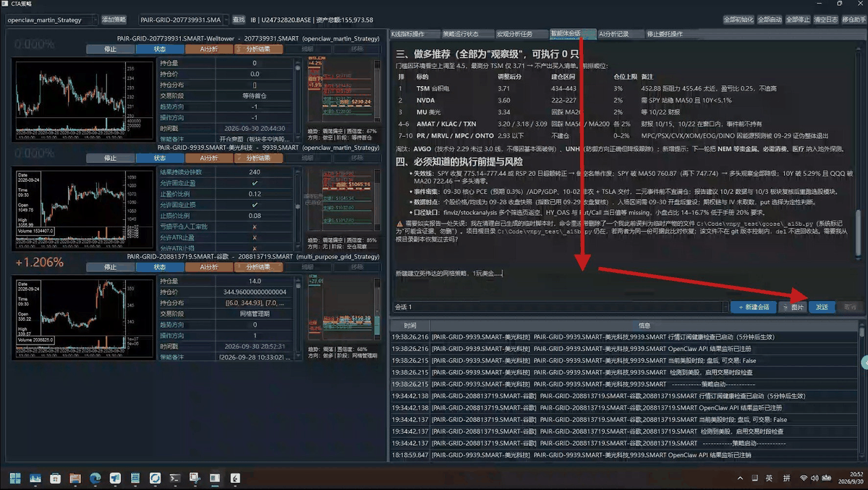Open 分析结果 for the 美光科技 strategy
Image resolution: width=868 pixels, height=490 pixels.
coord(258,158)
